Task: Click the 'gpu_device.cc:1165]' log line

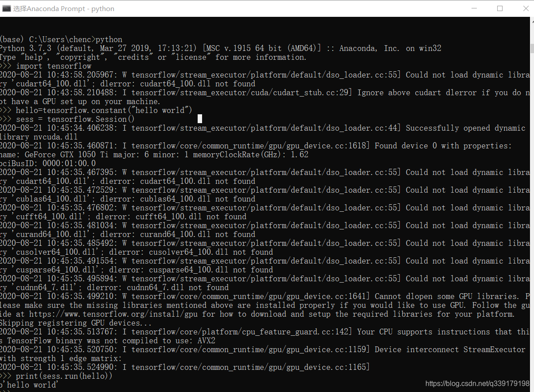Action: pyautogui.click(x=185, y=367)
